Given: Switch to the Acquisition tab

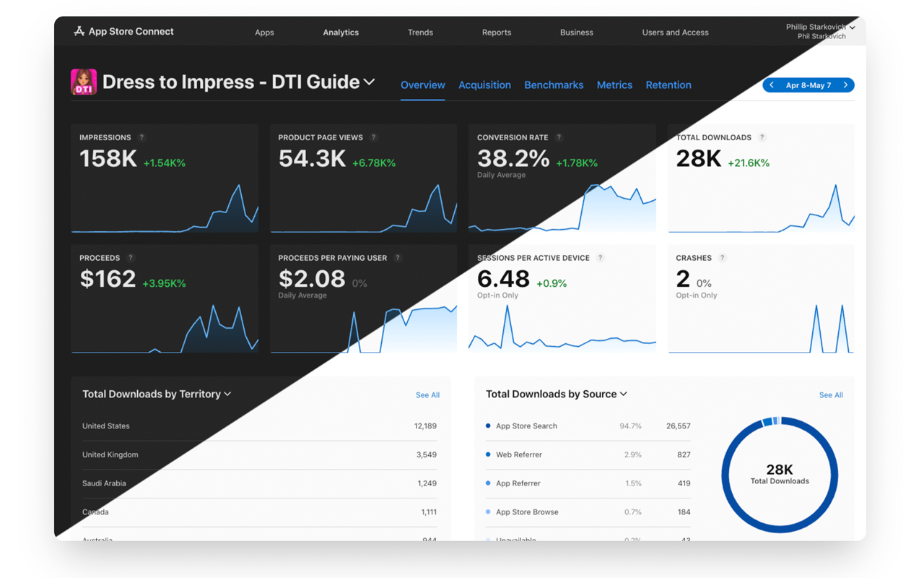Looking at the screenshot, I should click(484, 85).
